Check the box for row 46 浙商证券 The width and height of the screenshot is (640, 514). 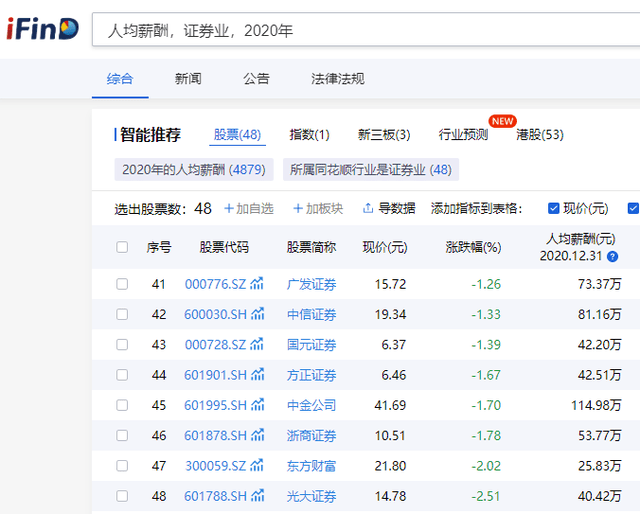click(x=122, y=435)
